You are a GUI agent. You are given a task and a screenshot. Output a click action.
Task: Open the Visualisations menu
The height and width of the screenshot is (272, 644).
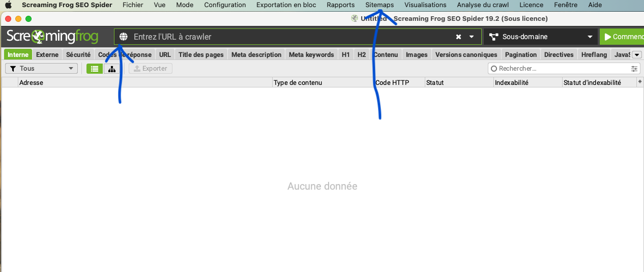425,5
